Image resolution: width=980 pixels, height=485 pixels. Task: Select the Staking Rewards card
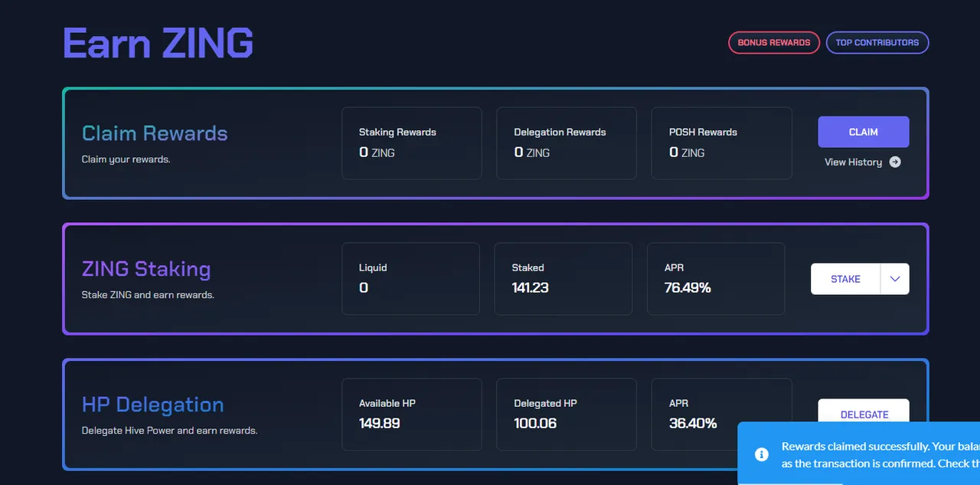(411, 143)
